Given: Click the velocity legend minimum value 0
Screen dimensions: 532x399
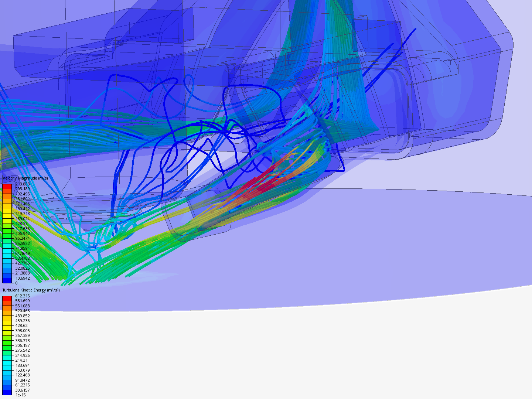Looking at the screenshot, I should [x=16, y=283].
